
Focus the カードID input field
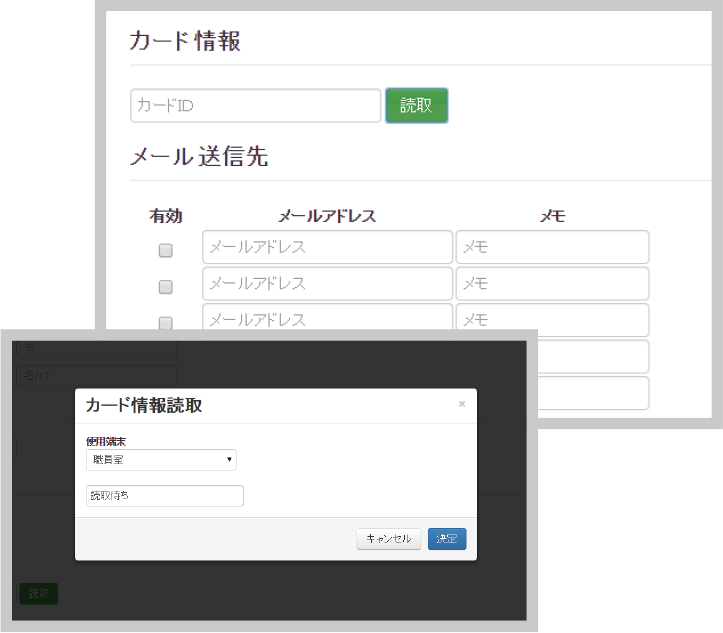pyautogui.click(x=255, y=105)
